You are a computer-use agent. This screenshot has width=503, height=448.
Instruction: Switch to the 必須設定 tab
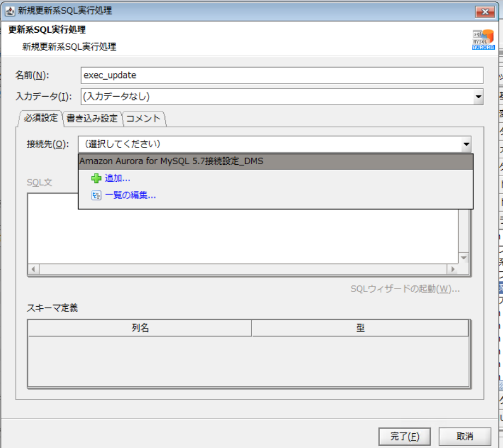[x=41, y=118]
